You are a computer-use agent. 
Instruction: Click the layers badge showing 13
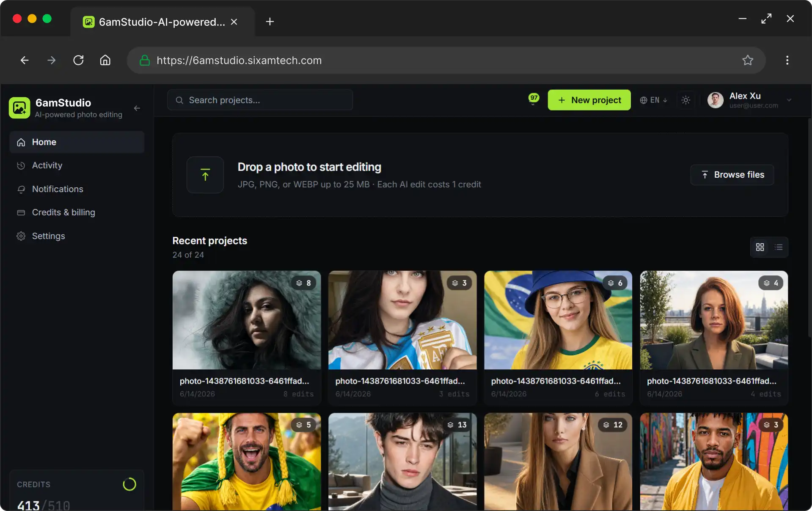pos(457,425)
